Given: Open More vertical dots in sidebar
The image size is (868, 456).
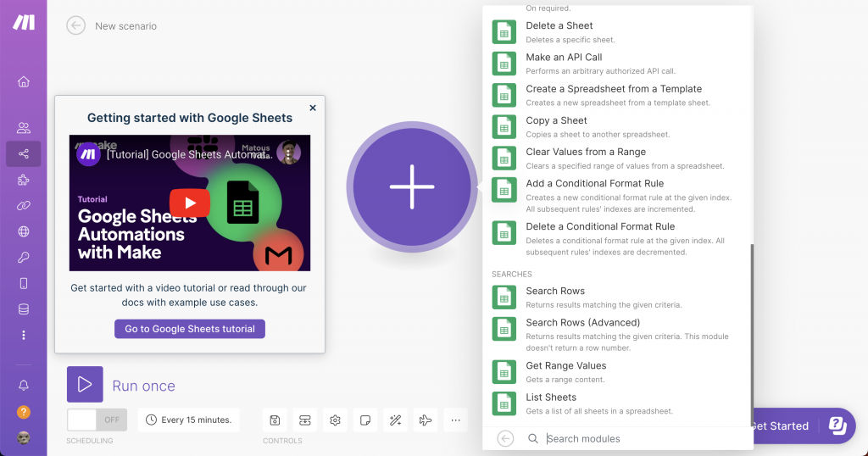Looking at the screenshot, I should pos(23,336).
